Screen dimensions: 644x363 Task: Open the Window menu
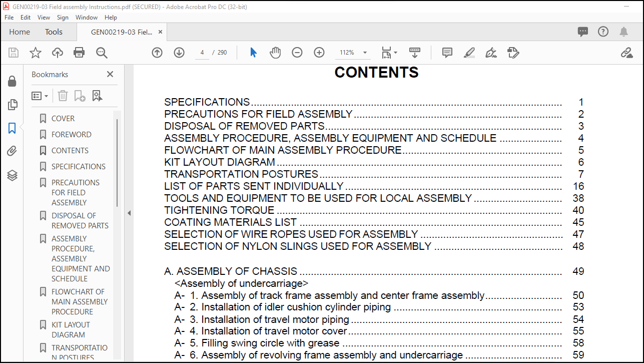(87, 17)
